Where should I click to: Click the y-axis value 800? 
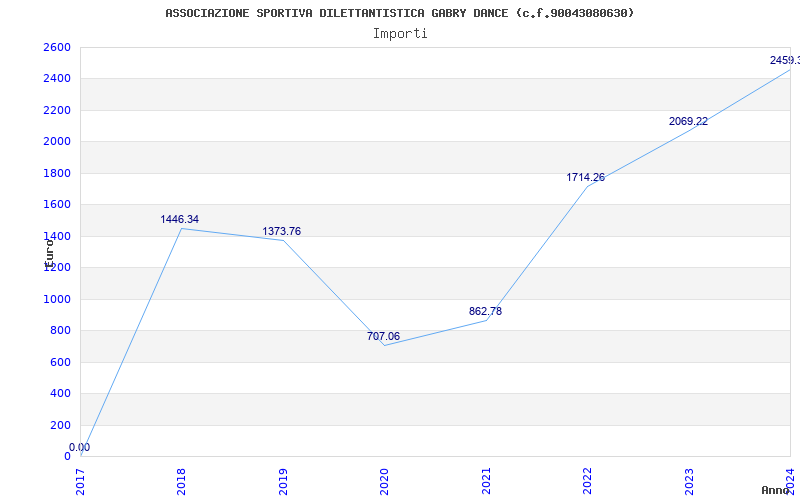61,331
